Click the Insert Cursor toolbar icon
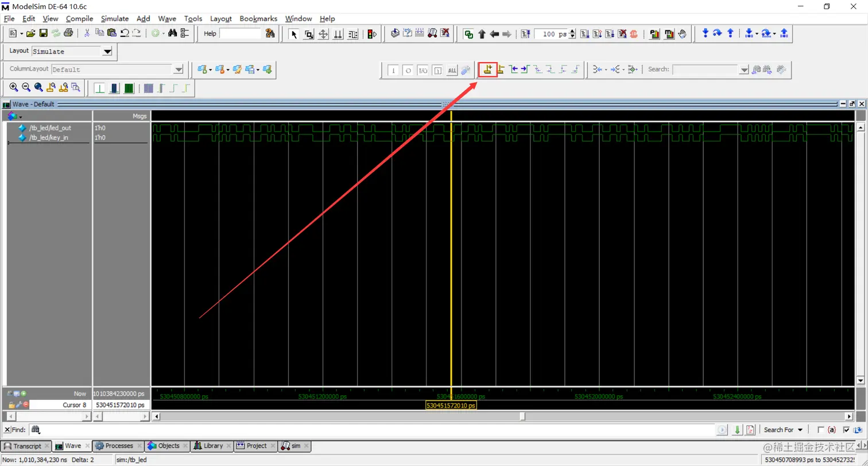 pyautogui.click(x=488, y=70)
